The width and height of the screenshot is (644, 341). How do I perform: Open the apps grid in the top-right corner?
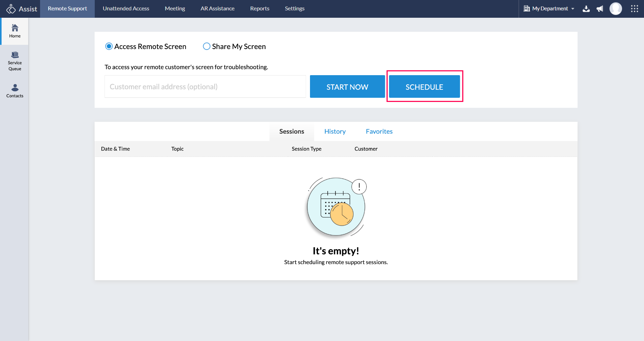pos(634,8)
